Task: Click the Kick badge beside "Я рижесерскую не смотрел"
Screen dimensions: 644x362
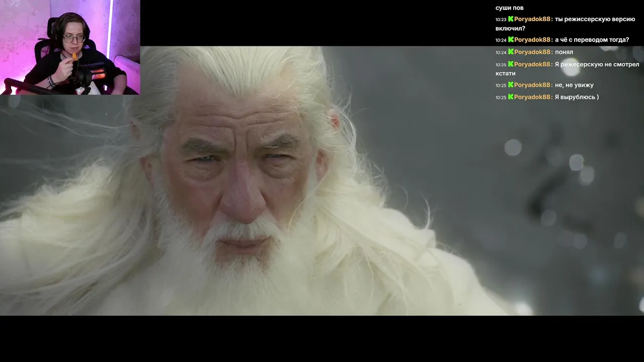Action: click(x=511, y=64)
